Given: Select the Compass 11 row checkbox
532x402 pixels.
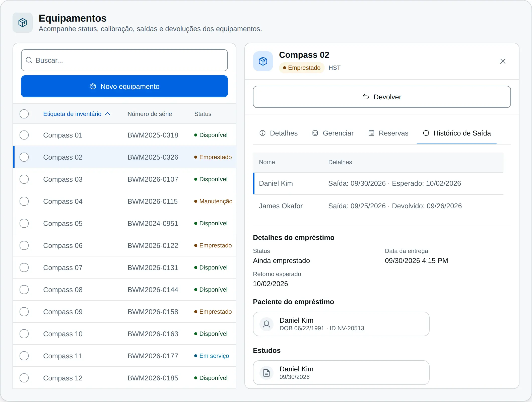Looking at the screenshot, I should [x=24, y=356].
